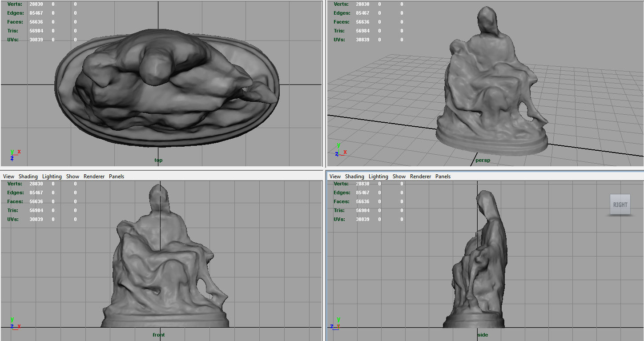
Task: Click the 56636 Faces value in front view
Action: (x=36, y=201)
